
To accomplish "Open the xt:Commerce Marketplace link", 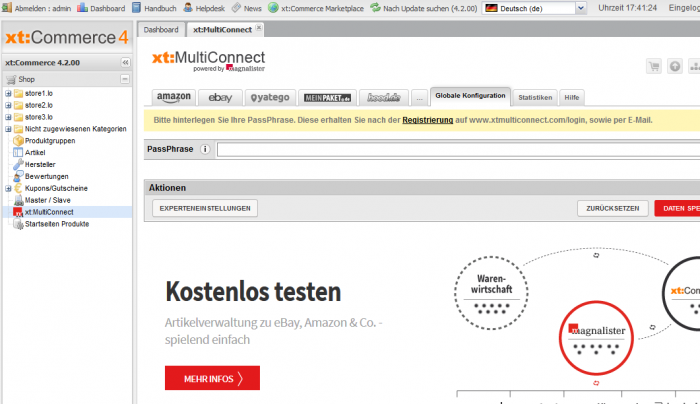I will click(x=316, y=8).
